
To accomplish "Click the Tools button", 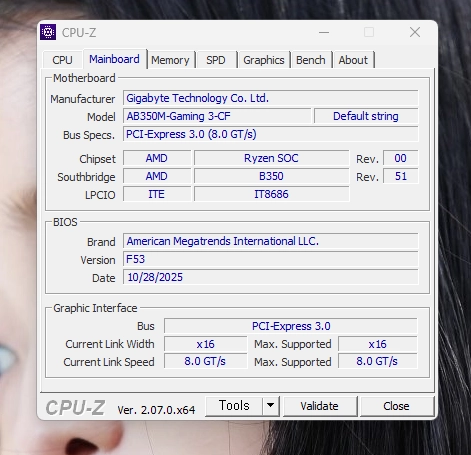I will click(234, 406).
